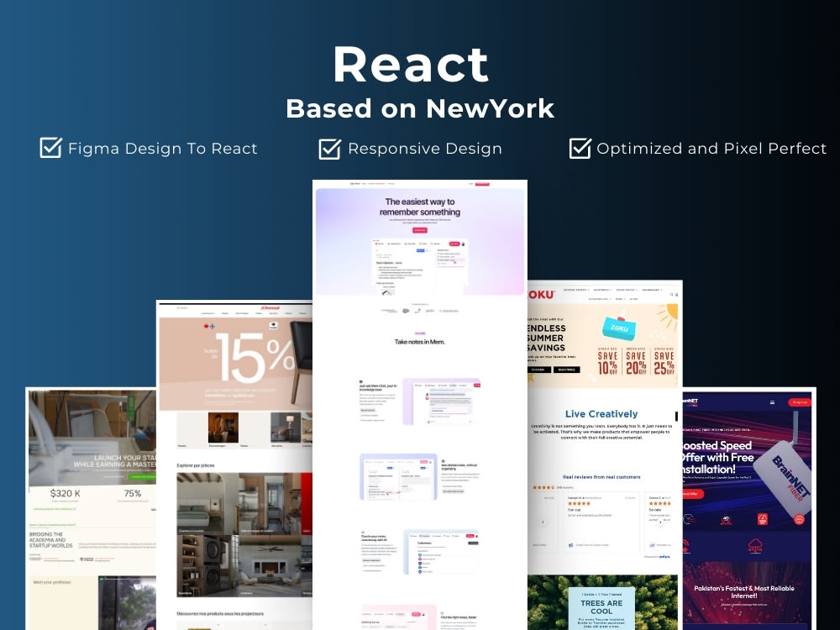Click 'Real reviews from real customers' heading
This screenshot has height=630, width=840.
tap(601, 477)
